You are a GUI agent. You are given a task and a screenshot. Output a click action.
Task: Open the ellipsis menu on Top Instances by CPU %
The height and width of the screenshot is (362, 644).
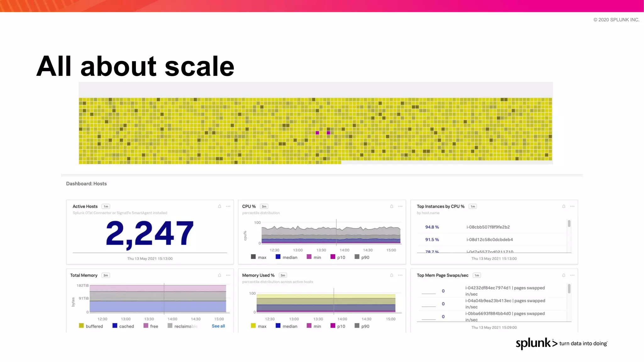pyautogui.click(x=572, y=206)
